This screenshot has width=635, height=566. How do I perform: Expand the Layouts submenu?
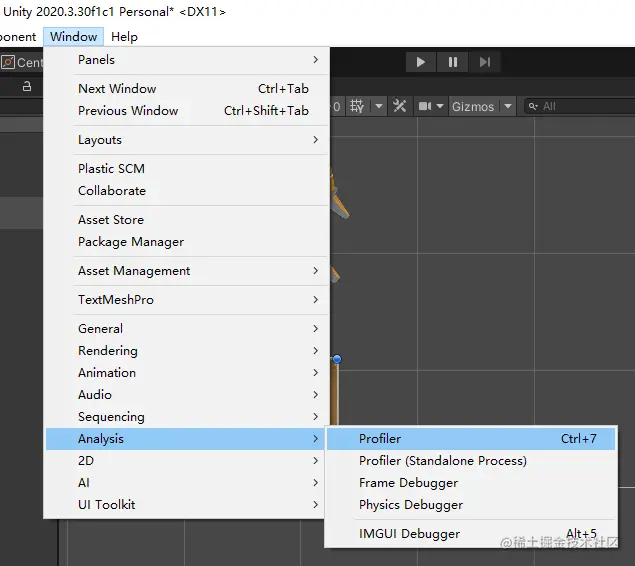(186, 140)
